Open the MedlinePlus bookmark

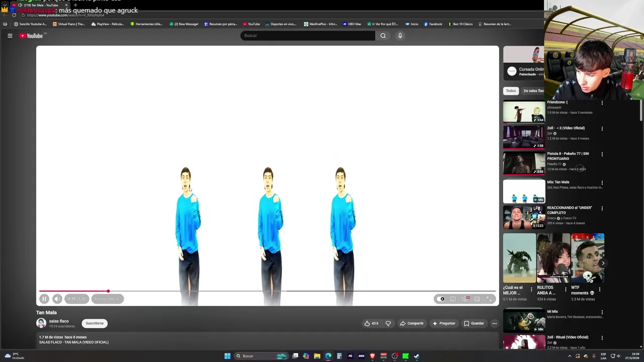pos(320,24)
